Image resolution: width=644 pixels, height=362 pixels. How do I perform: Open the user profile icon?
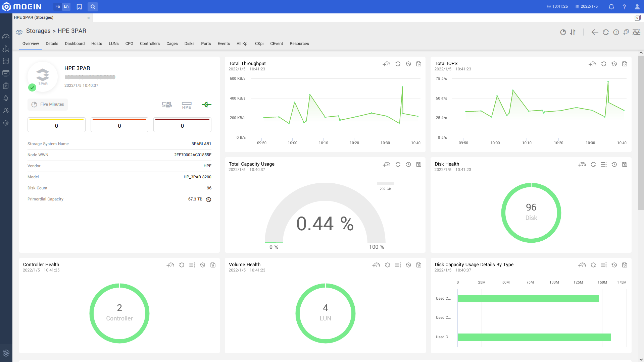[637, 7]
